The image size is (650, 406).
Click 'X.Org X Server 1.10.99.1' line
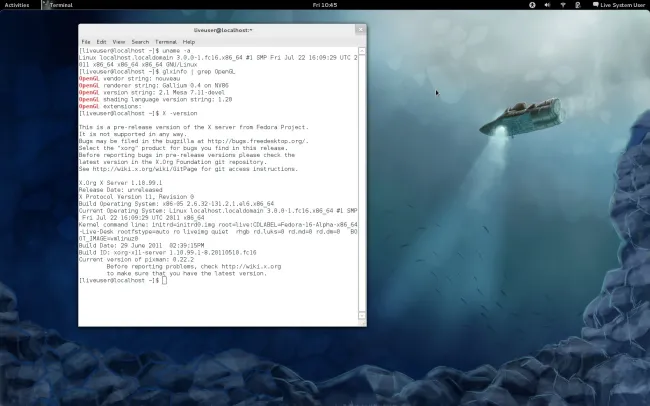coord(120,183)
